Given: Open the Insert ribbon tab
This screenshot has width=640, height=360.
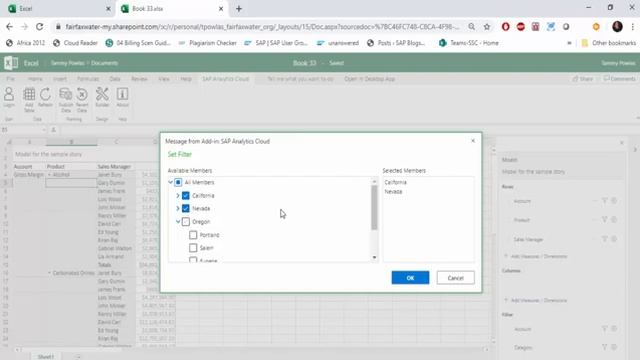Looking at the screenshot, I should pyautogui.click(x=60, y=79).
